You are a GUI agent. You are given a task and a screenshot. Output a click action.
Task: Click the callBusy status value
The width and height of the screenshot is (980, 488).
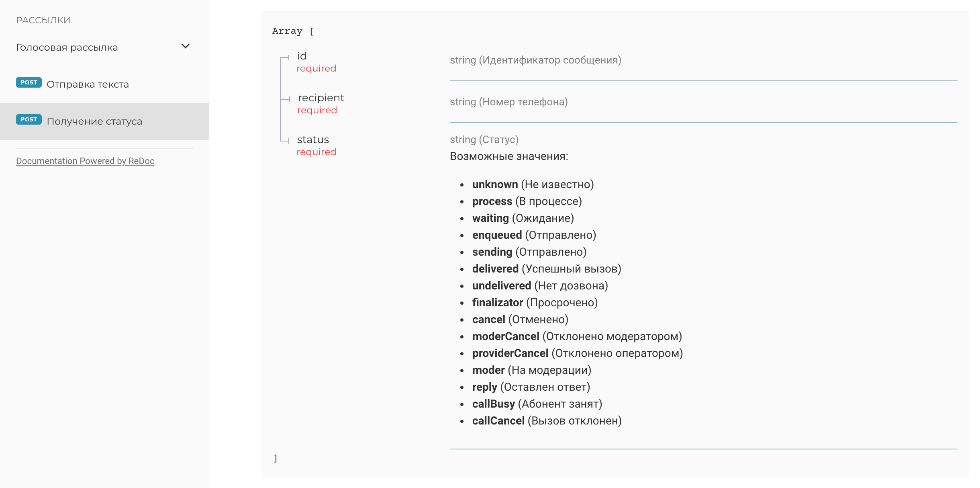(493, 404)
